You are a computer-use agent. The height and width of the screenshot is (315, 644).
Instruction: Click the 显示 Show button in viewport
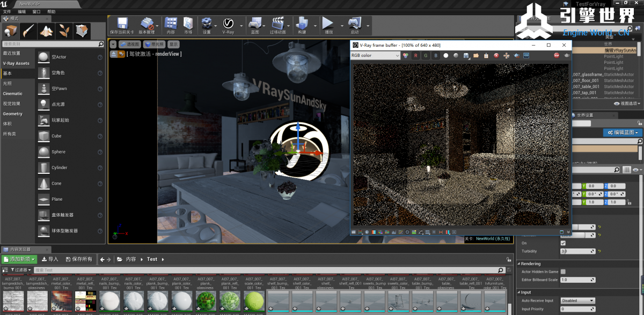coord(174,45)
